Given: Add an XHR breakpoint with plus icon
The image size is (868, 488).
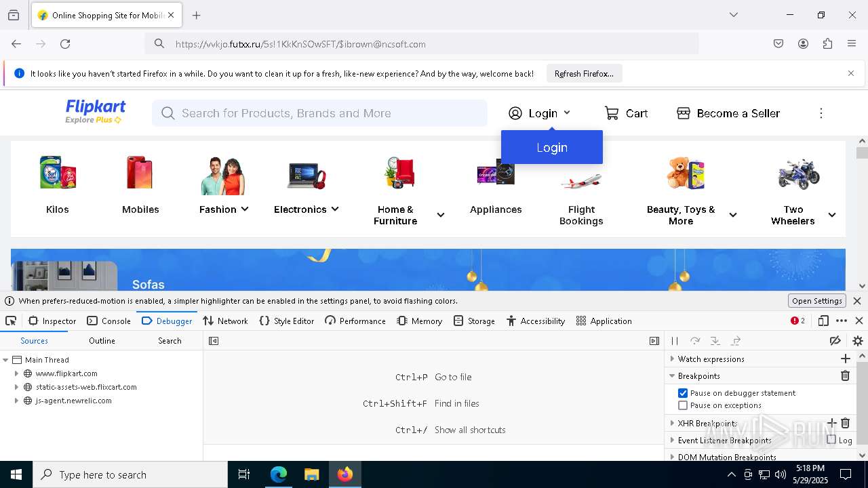Looking at the screenshot, I should pyautogui.click(x=832, y=423).
